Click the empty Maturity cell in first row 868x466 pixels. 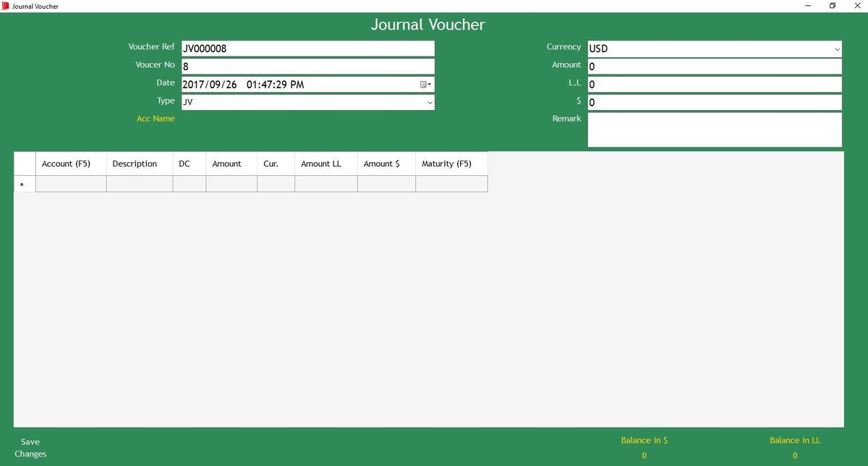pyautogui.click(x=451, y=184)
